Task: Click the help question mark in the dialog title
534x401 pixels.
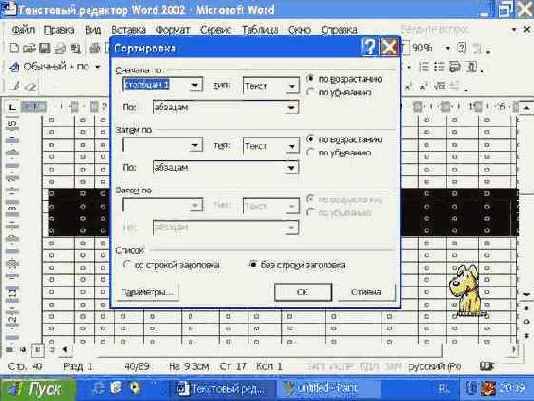Action: (x=370, y=47)
